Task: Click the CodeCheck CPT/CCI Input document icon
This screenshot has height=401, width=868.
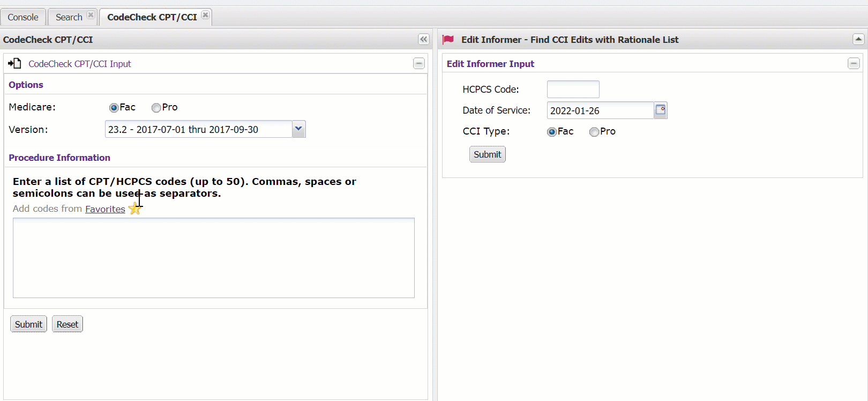Action: pos(14,64)
